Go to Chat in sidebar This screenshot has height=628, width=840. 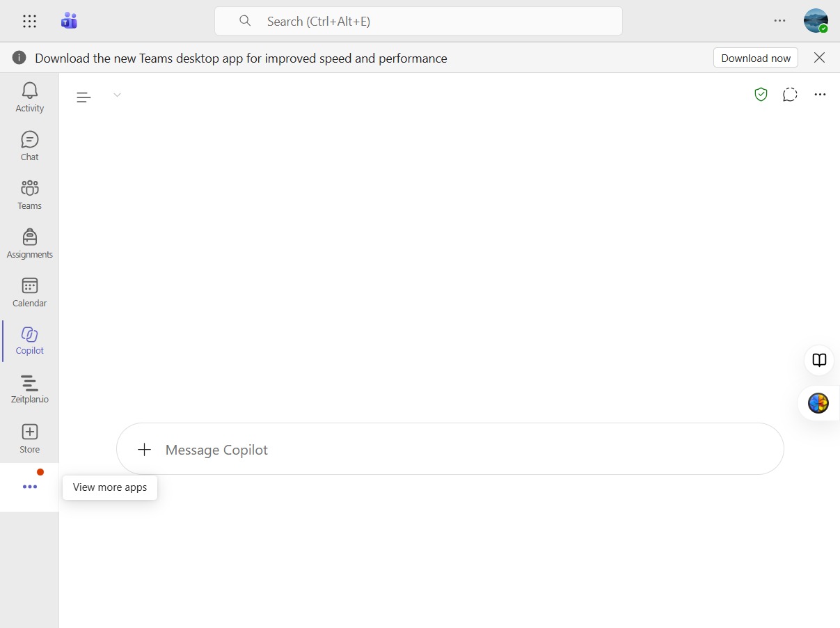tap(30, 146)
